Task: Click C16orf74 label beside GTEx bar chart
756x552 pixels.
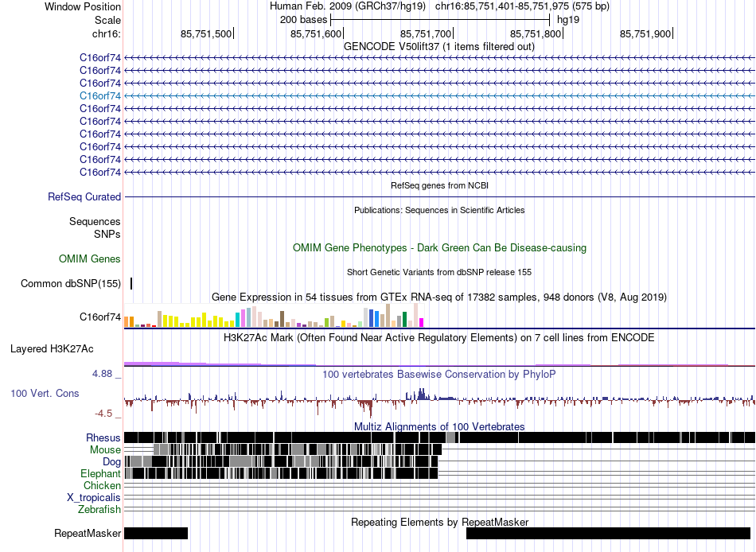Action: click(x=100, y=317)
